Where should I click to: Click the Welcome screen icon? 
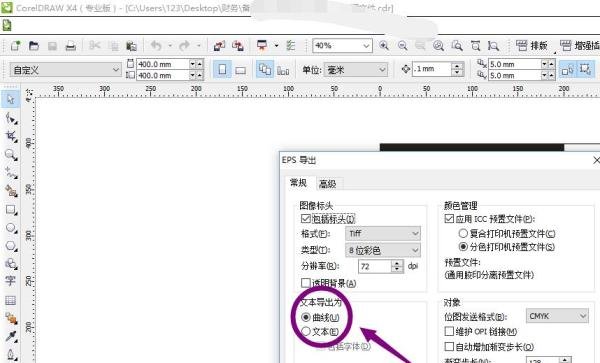pos(291,46)
